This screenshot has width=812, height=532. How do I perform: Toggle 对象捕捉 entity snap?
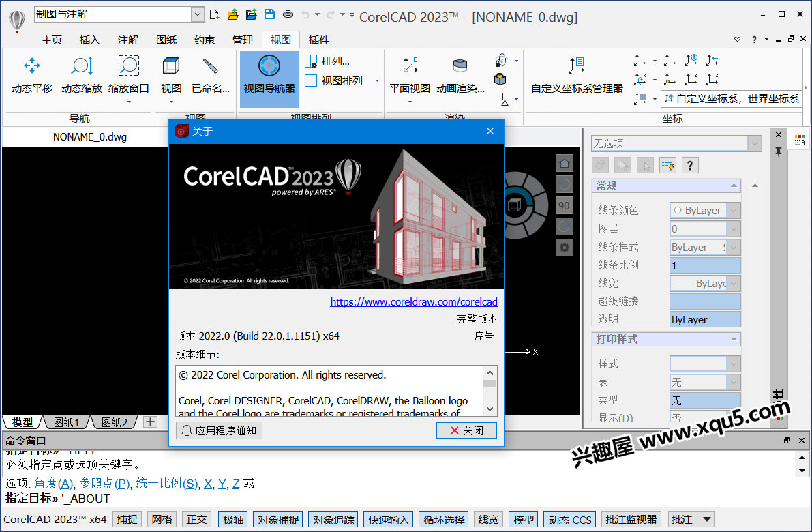point(278,520)
